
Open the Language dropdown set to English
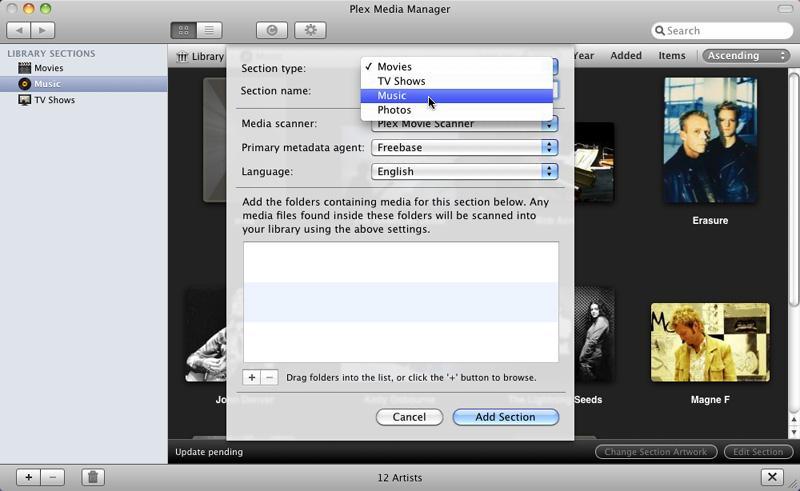click(464, 171)
